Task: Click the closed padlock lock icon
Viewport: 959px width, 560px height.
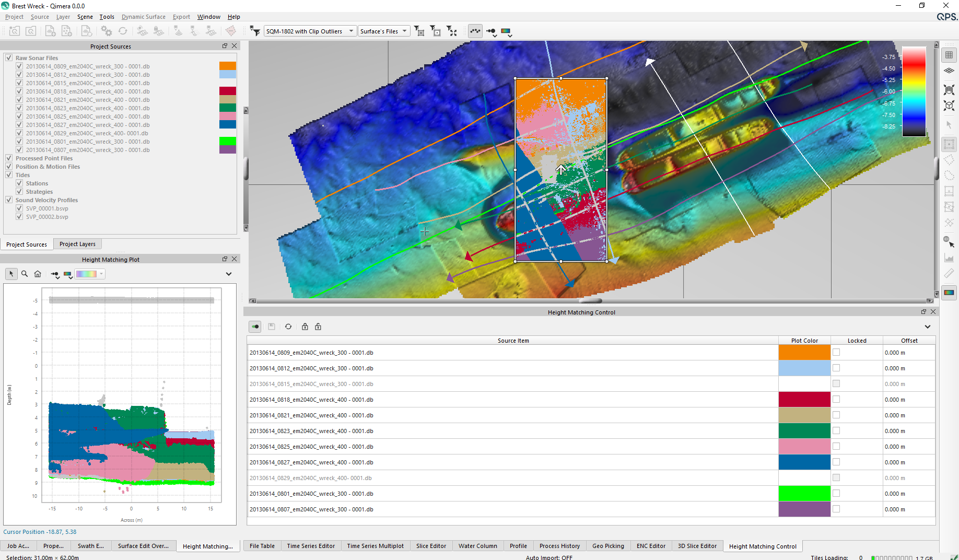Action: click(305, 326)
